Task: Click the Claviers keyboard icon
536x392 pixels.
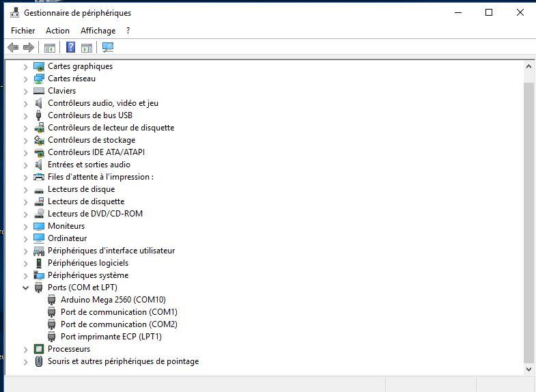Action: [x=39, y=91]
